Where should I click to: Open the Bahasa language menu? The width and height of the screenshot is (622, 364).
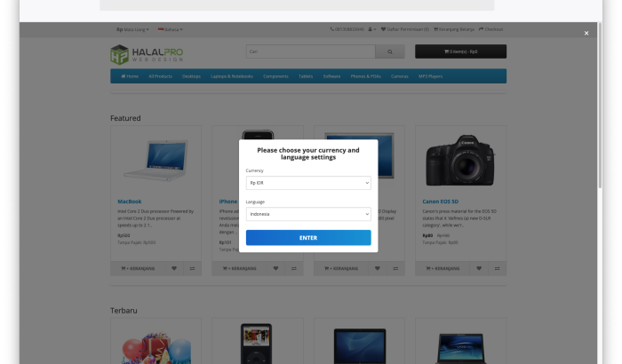[x=171, y=29]
